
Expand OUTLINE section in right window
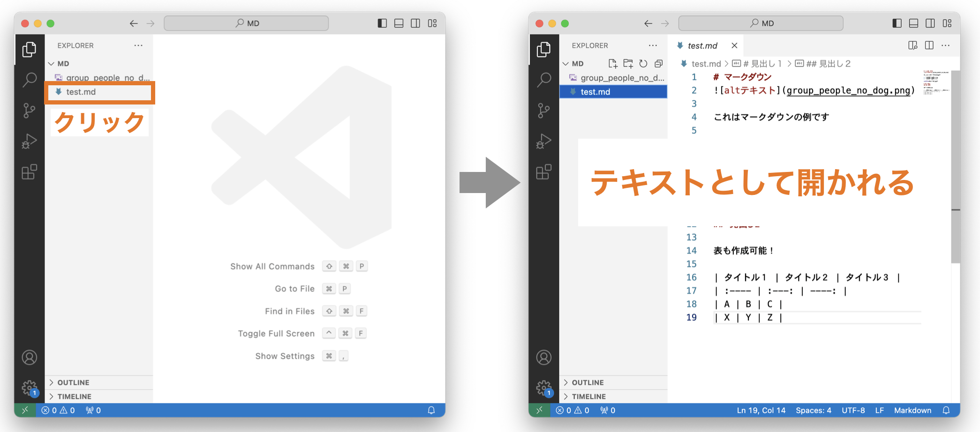pyautogui.click(x=613, y=382)
